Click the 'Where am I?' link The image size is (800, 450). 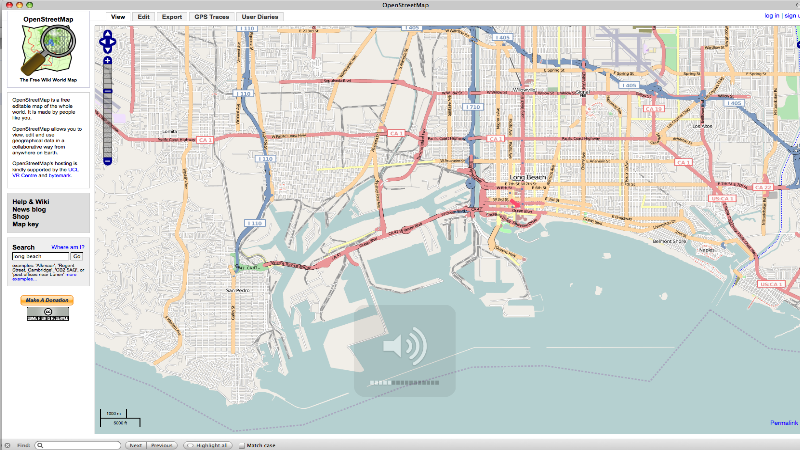(x=68, y=246)
